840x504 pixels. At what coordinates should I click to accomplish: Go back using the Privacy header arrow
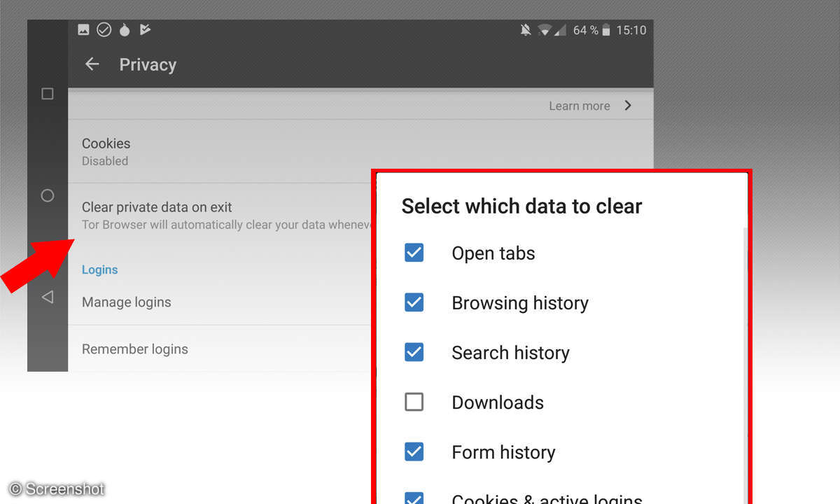(92, 64)
